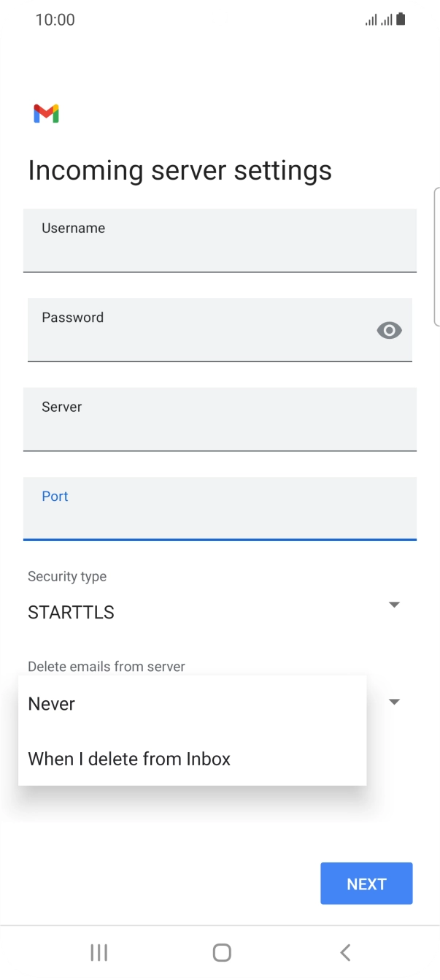Click the Gmail logo icon
Screen dimensions: 440x980
tap(46, 113)
